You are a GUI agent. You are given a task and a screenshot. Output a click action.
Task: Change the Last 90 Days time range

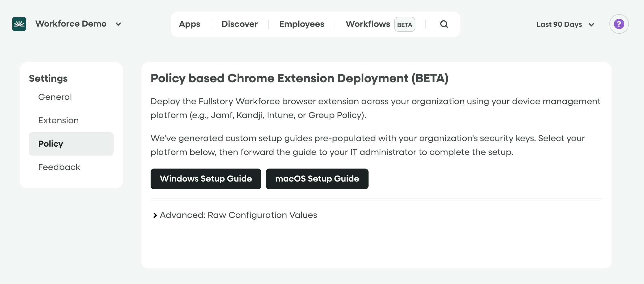pos(559,24)
